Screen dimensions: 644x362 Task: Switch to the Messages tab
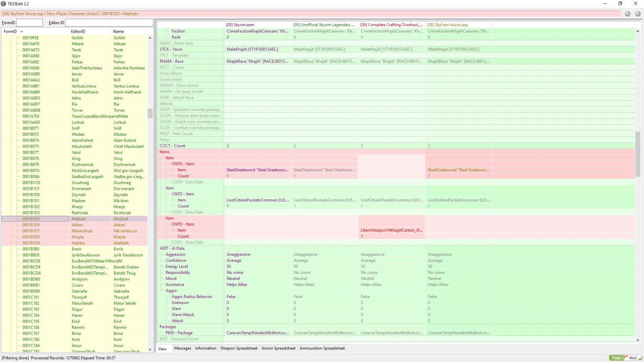click(x=182, y=348)
